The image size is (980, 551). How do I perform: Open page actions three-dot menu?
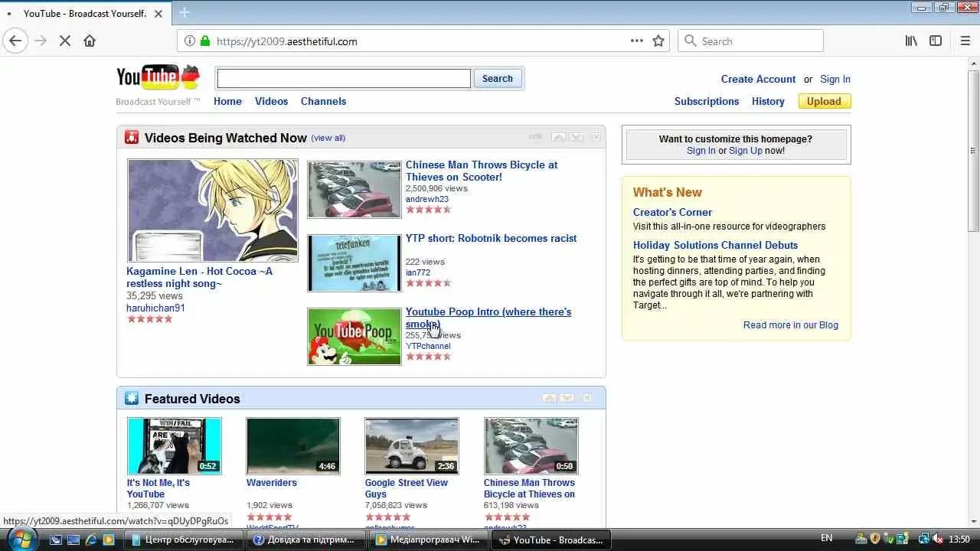pos(637,41)
